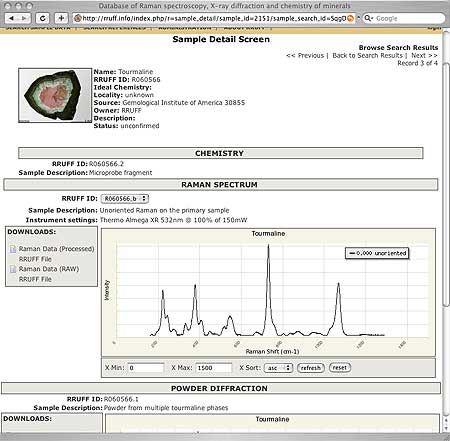
Task: Select 'Powder from multiple tourmaline phases' text
Action: coord(166,408)
